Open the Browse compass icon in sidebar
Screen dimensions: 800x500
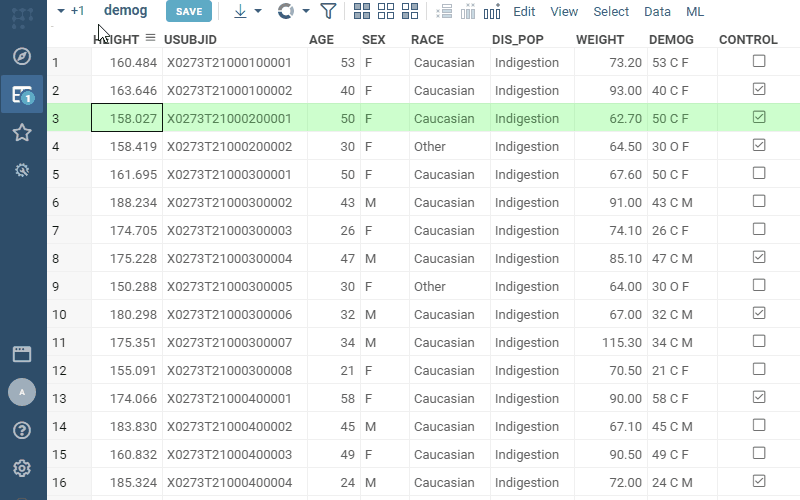22,56
